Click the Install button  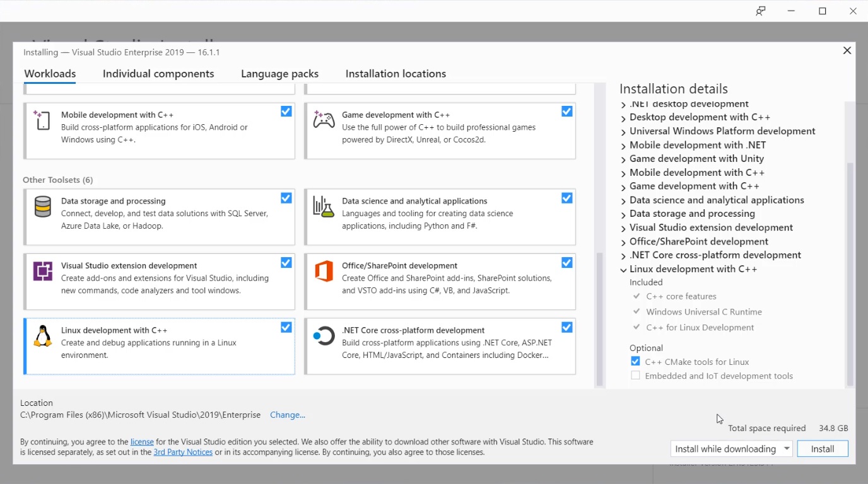823,449
